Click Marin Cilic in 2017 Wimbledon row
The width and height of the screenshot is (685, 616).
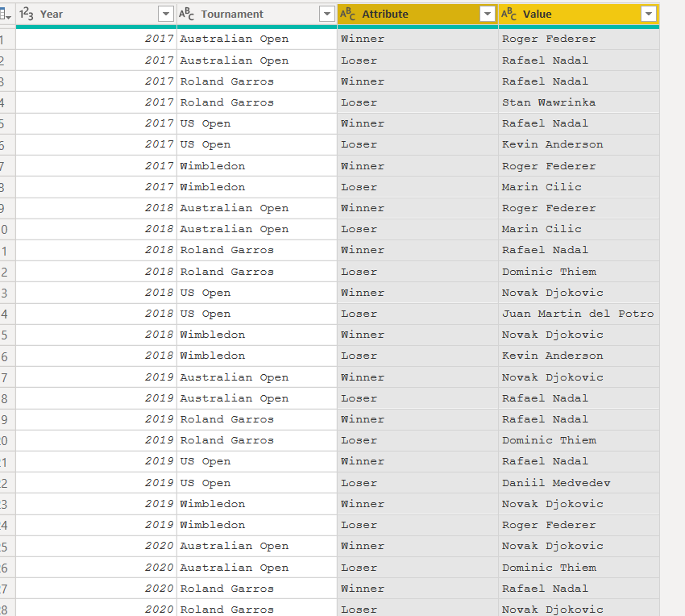(x=579, y=187)
